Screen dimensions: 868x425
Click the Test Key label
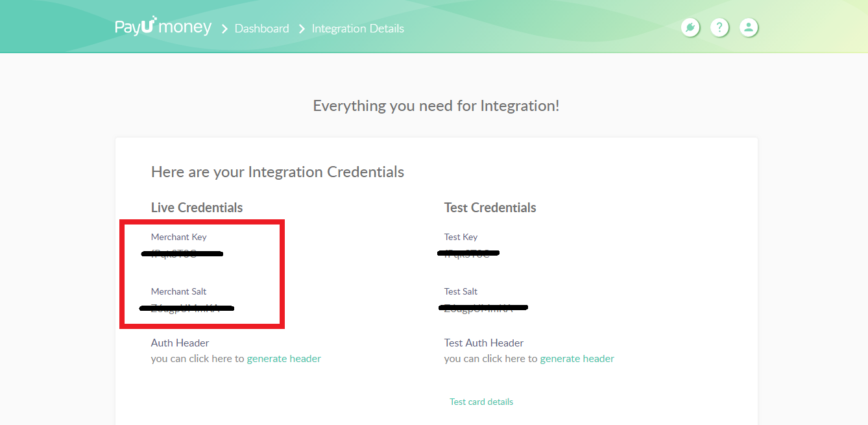pyautogui.click(x=461, y=237)
